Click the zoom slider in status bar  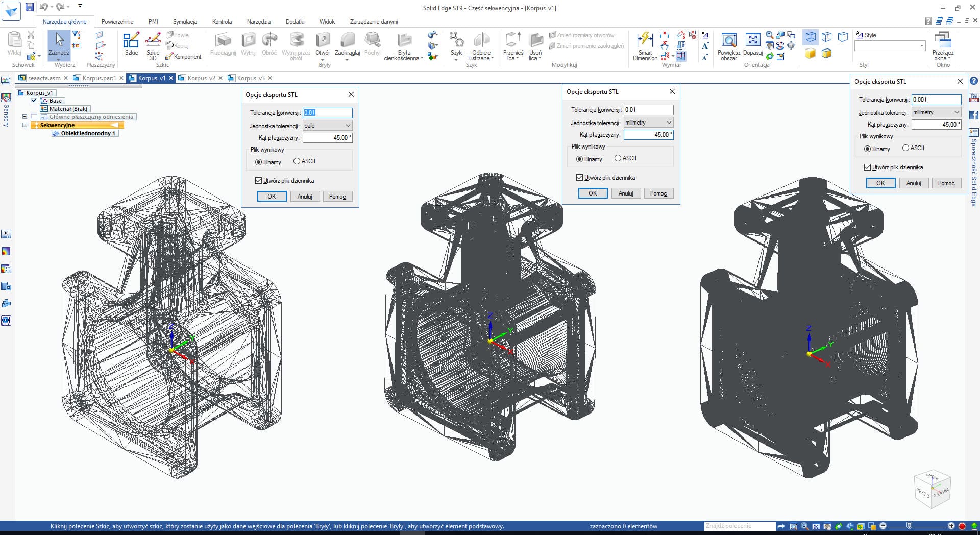tap(909, 526)
